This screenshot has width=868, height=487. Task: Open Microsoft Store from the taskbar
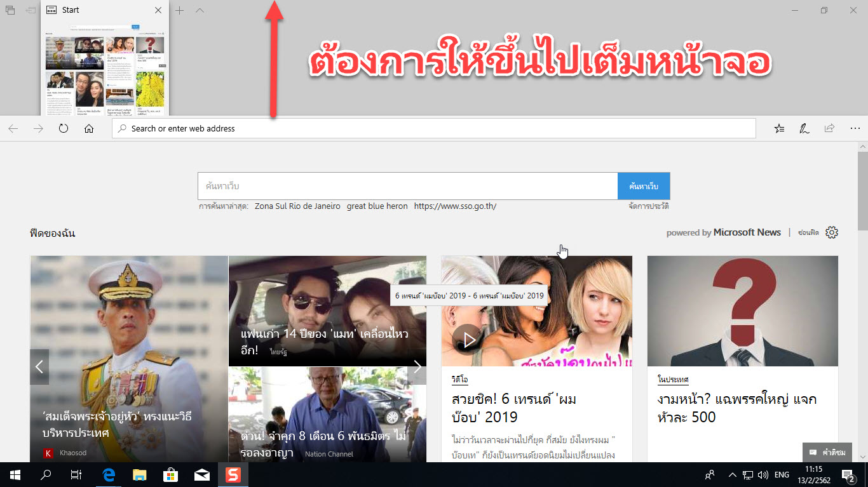point(171,474)
